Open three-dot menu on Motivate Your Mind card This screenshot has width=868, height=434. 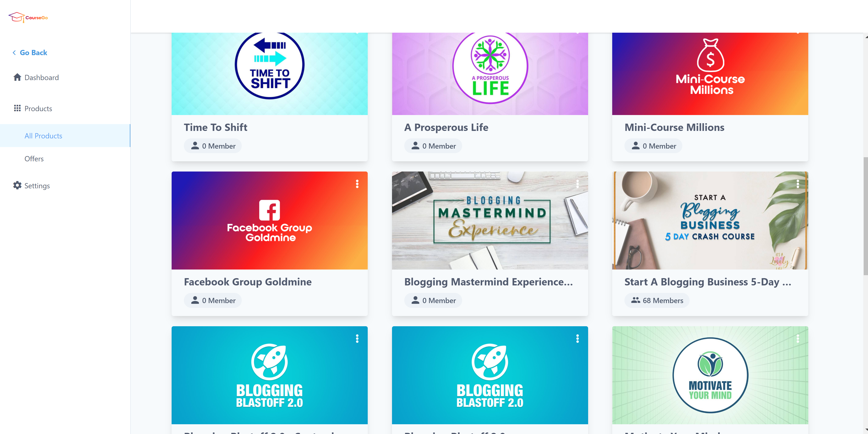click(x=798, y=338)
